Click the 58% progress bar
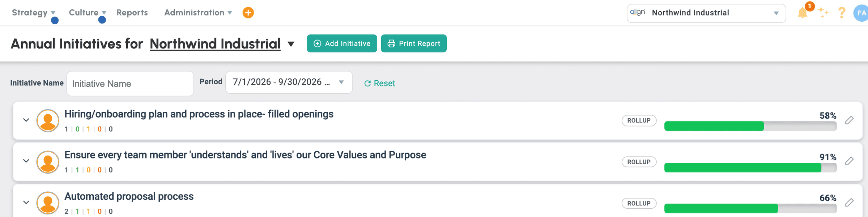This screenshot has width=868, height=217. point(750,126)
